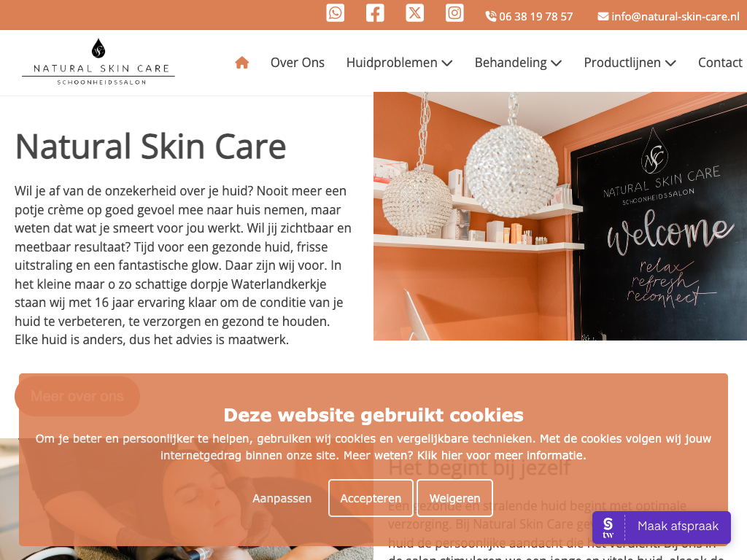Viewport: 747px width, 560px height.
Task: Click the orange home icon
Action: (242, 63)
